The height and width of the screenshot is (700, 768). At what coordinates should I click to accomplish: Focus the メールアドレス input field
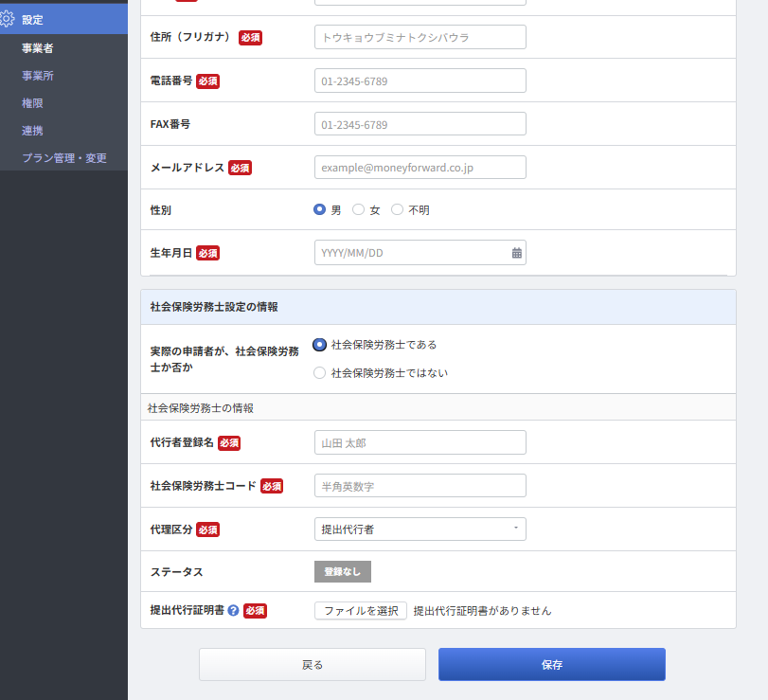tap(420, 168)
